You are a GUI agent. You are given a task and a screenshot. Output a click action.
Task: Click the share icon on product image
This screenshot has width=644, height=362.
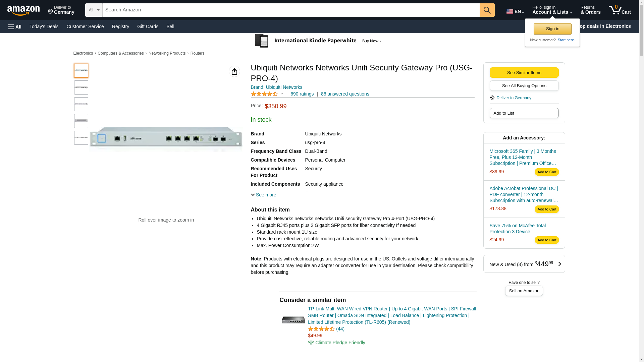[x=234, y=71]
